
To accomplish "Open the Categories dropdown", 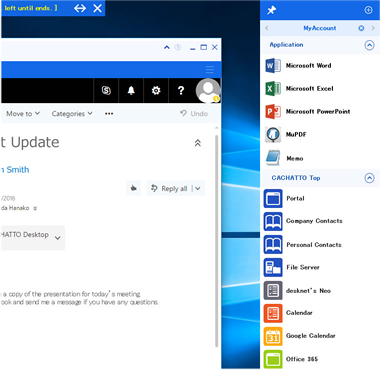I will click(72, 114).
